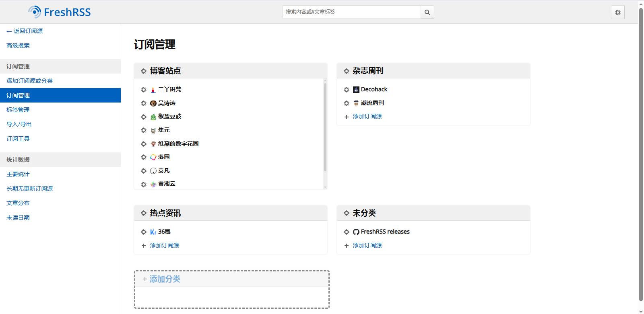Click the 热点资讯 category title
This screenshot has width=644, height=314.
point(165,213)
